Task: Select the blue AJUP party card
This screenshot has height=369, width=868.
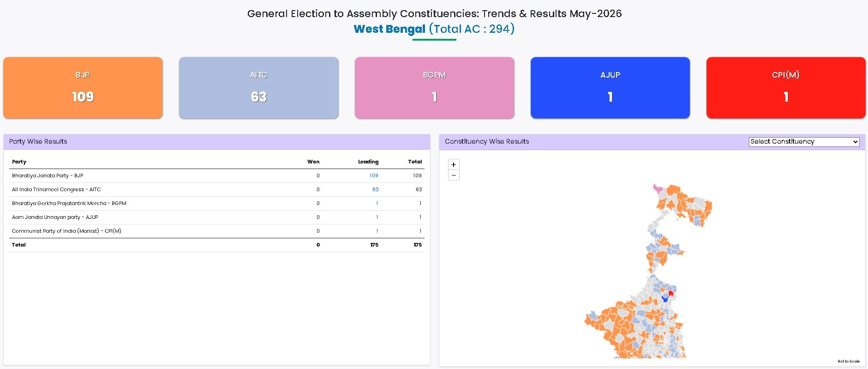Action: coord(610,88)
